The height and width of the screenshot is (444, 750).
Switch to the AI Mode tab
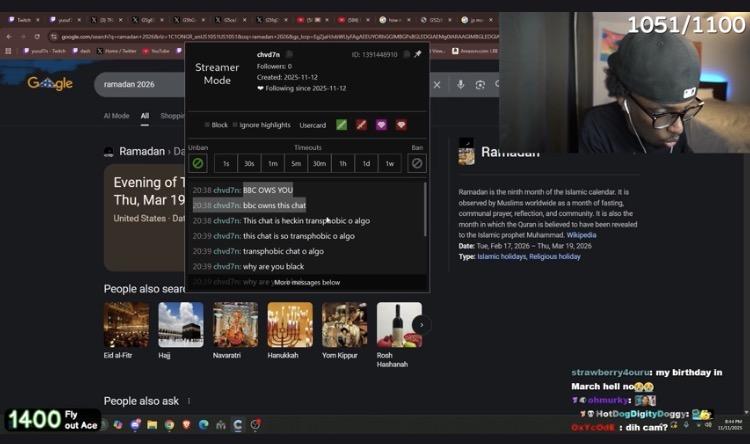coord(116,116)
